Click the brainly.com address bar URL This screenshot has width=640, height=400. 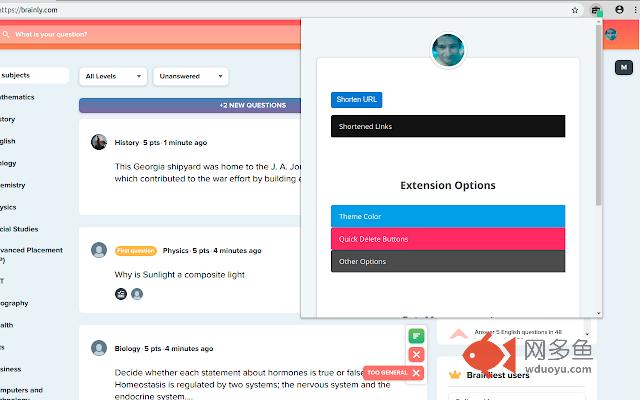29,10
